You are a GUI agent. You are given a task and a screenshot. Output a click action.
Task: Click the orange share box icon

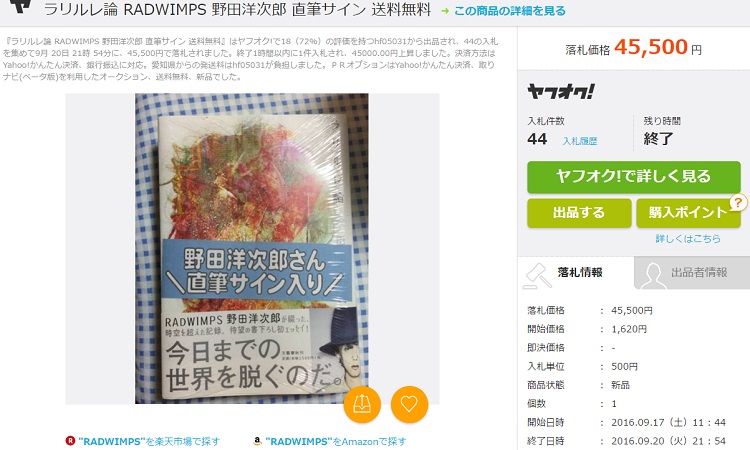(362, 405)
